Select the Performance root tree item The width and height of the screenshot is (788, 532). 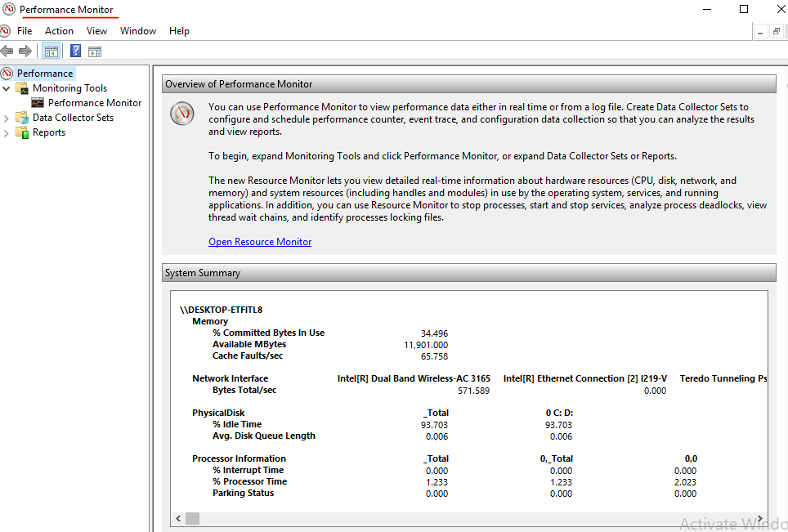pos(45,74)
